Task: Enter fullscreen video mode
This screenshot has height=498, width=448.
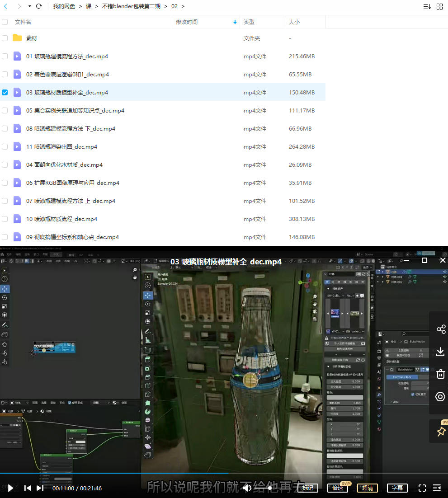Action: click(422, 488)
